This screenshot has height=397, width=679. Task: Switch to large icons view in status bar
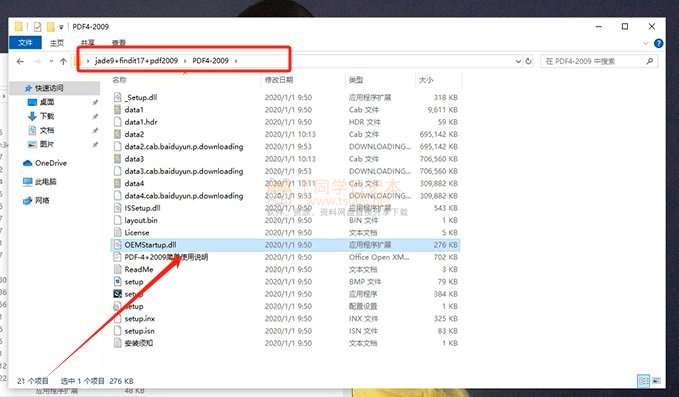click(656, 381)
